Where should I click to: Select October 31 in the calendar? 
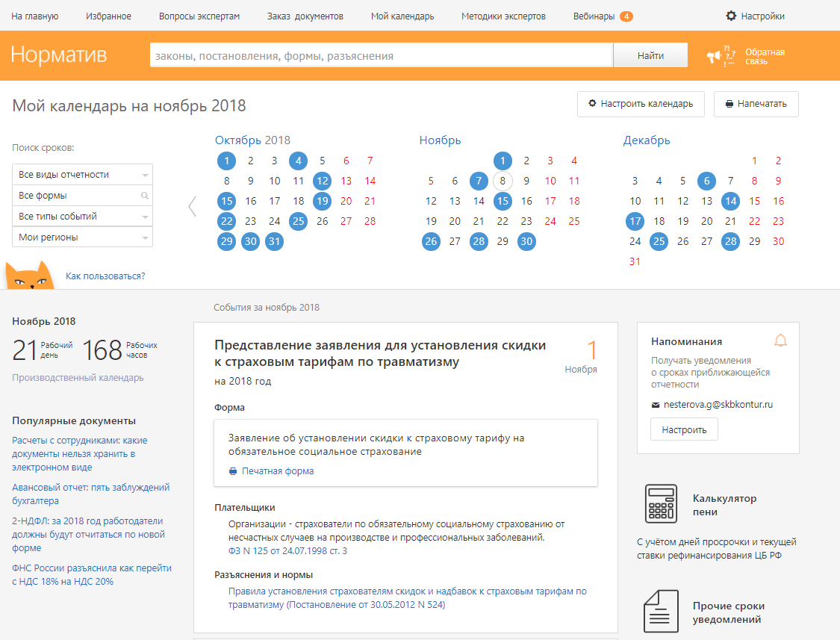[274, 241]
